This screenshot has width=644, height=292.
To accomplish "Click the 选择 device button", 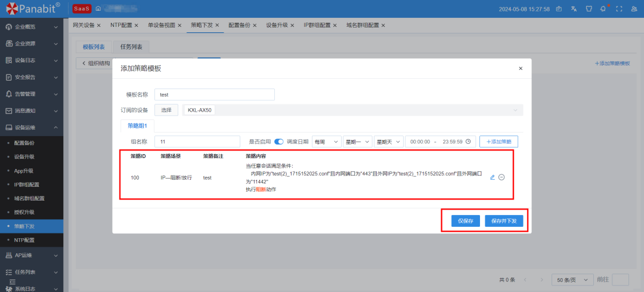I will (166, 110).
